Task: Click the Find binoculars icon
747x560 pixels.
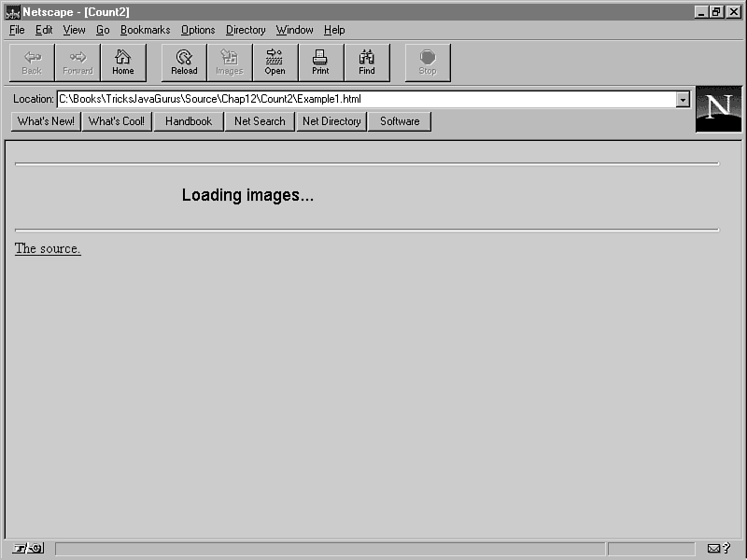Action: tap(367, 63)
